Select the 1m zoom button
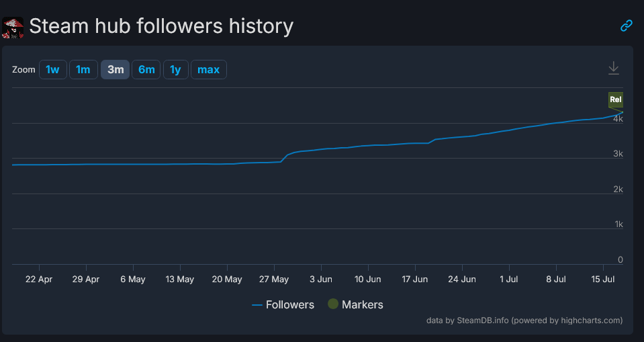Screen dimensions: 644x342 (83, 69)
